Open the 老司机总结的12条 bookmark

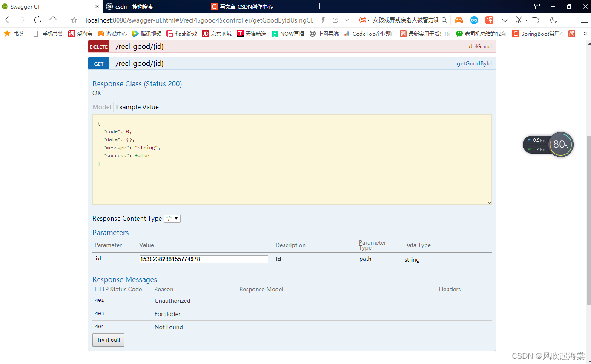(x=481, y=34)
